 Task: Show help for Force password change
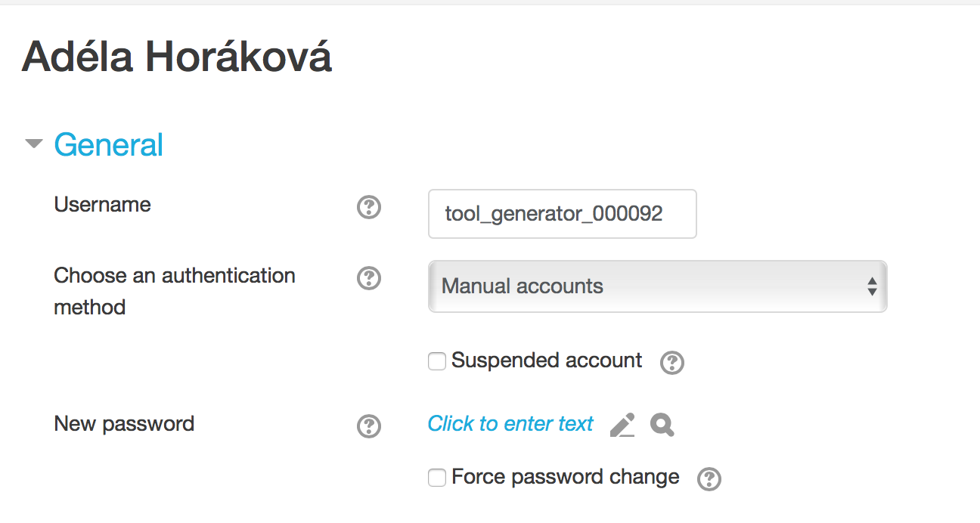pyautogui.click(x=709, y=479)
